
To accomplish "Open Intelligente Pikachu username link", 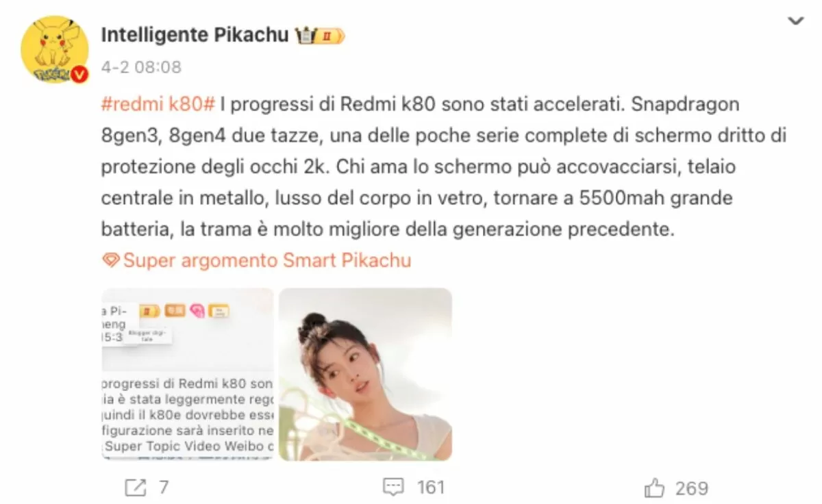I will tap(195, 36).
